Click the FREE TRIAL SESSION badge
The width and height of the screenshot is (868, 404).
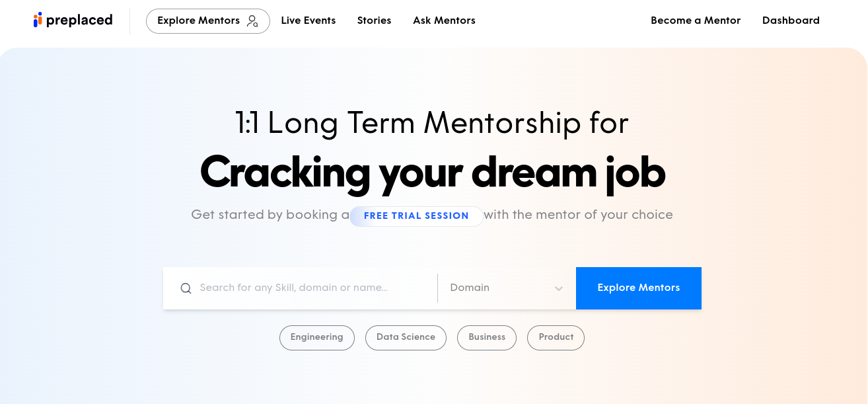416,216
